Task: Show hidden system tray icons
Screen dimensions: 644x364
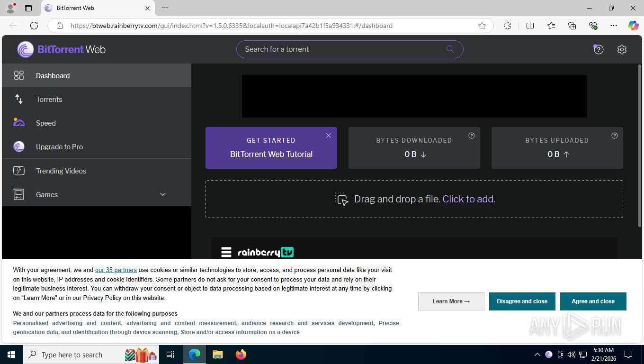Action: click(537, 355)
